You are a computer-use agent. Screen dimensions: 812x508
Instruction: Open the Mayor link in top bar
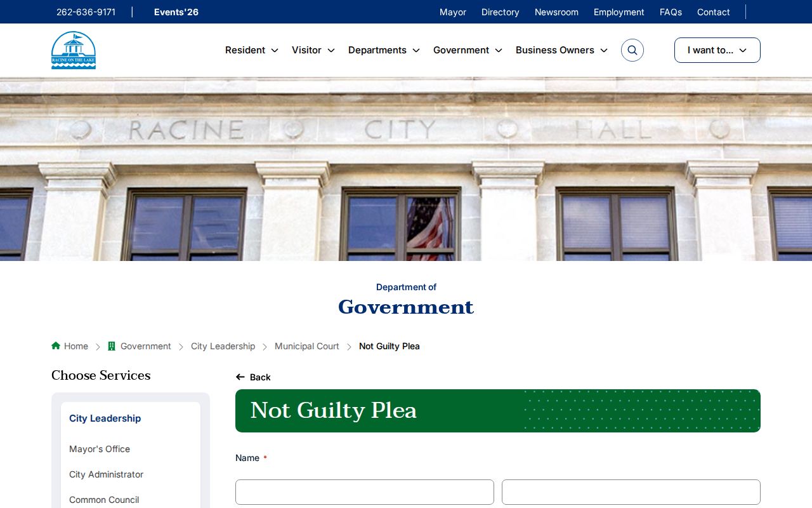[x=453, y=12]
